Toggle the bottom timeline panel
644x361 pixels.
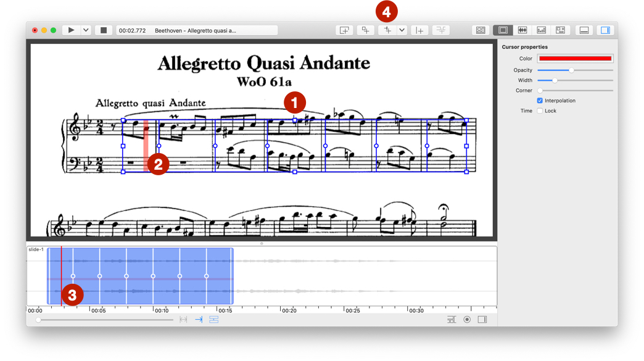[584, 30]
